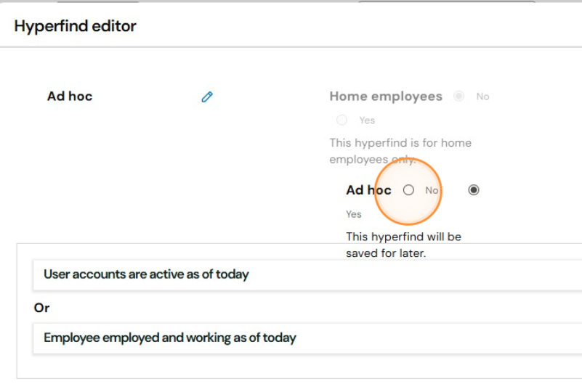
Task: Choose the Home employees "No" radio button
Action: [x=458, y=96]
